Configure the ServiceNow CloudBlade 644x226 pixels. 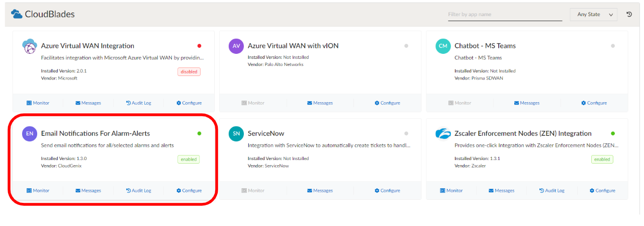tap(387, 191)
